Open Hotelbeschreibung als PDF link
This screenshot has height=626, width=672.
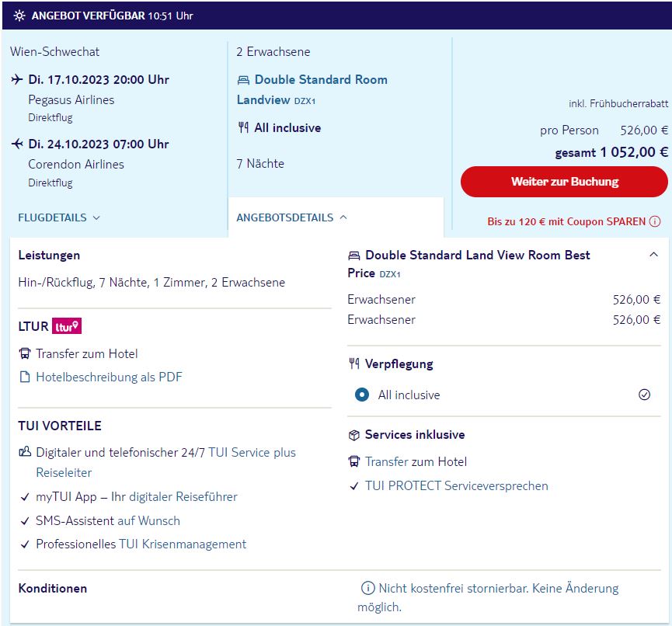point(109,377)
